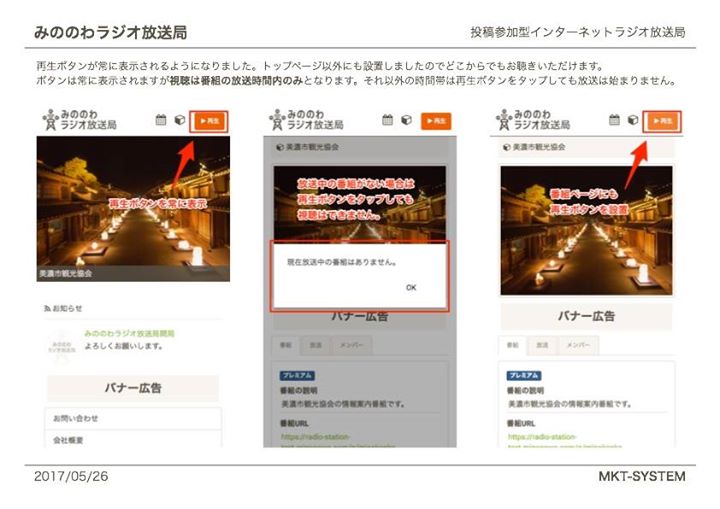Dismiss the alert by clicking OK
Image resolution: width=720 pixels, height=509 pixels.
pos(411,288)
